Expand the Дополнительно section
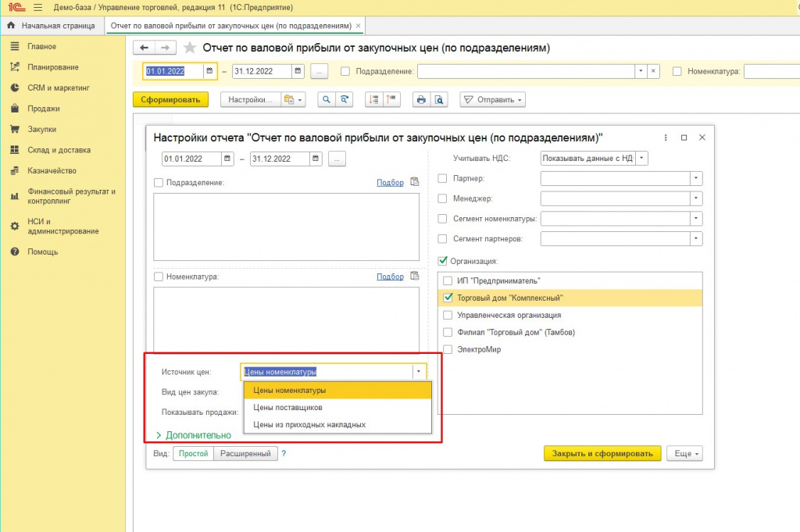 coord(194,435)
